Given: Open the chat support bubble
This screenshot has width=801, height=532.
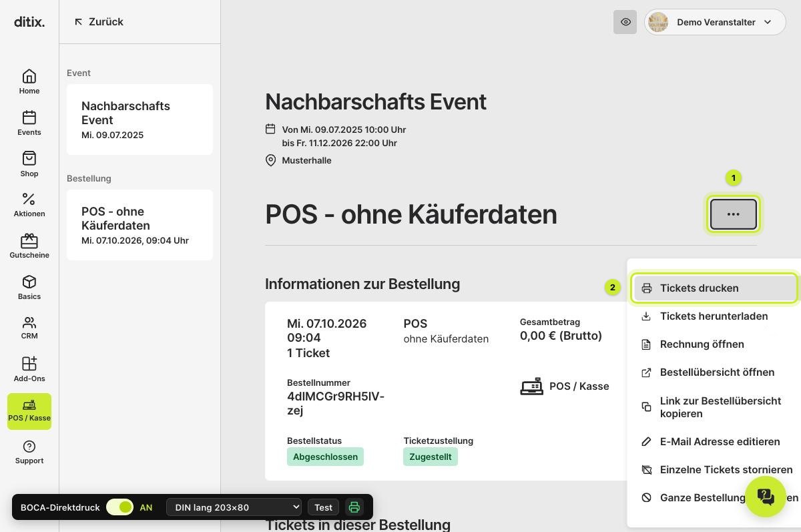Looking at the screenshot, I should (x=766, y=497).
